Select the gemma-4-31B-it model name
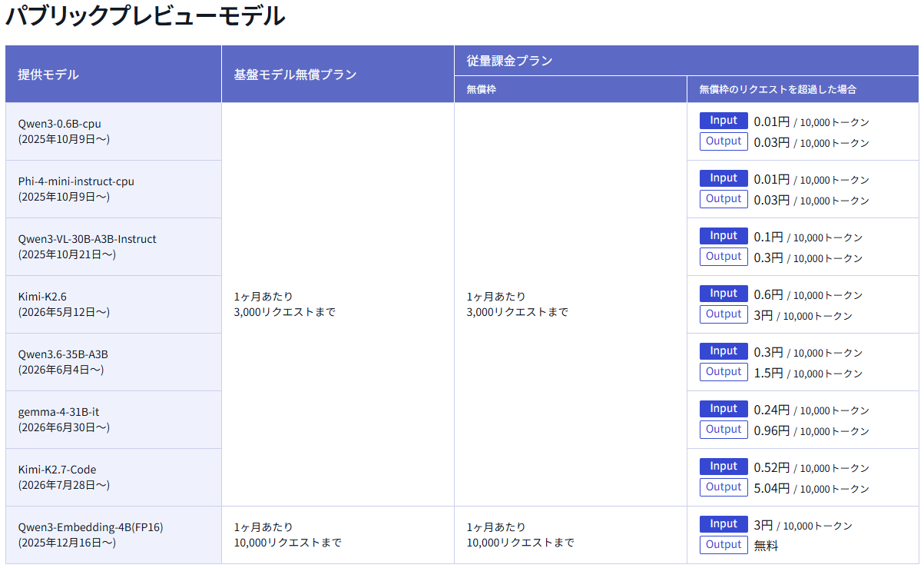The height and width of the screenshot is (568, 924). 58,412
